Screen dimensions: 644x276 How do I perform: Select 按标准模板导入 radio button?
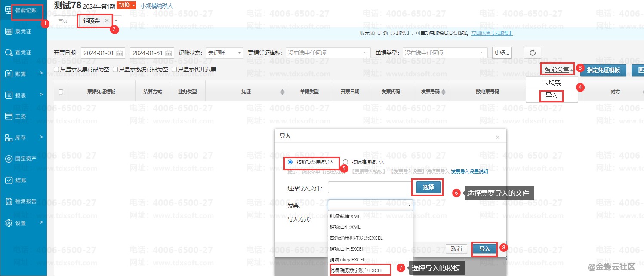pos(345,162)
